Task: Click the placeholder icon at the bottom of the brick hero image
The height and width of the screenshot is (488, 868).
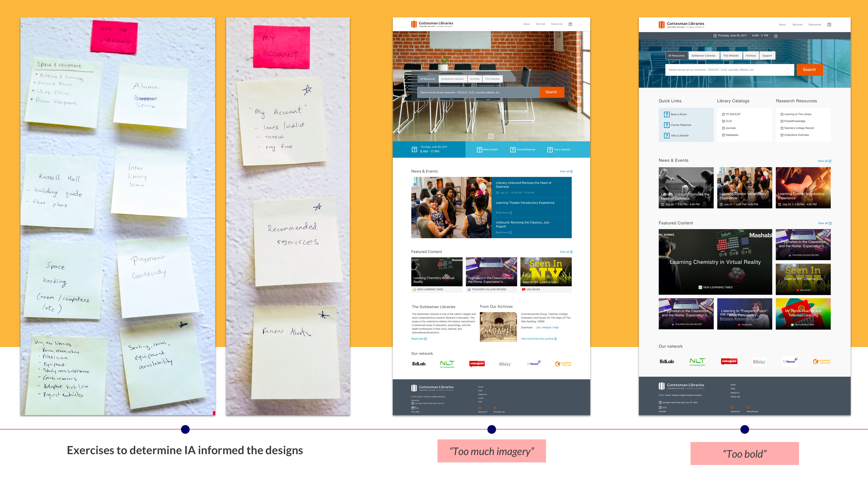Action: click(491, 136)
